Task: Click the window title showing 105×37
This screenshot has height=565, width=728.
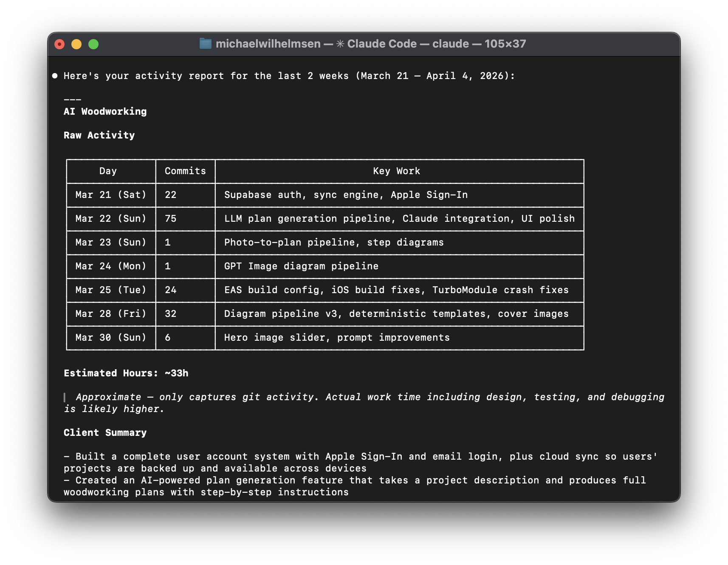Action: (x=504, y=43)
